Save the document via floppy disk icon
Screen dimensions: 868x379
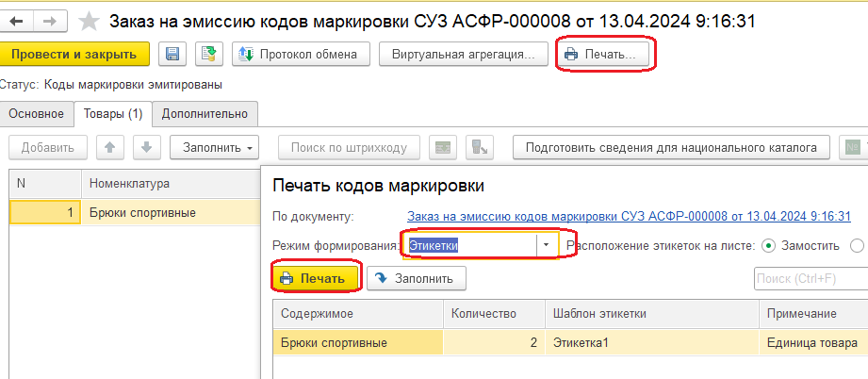[x=172, y=55]
